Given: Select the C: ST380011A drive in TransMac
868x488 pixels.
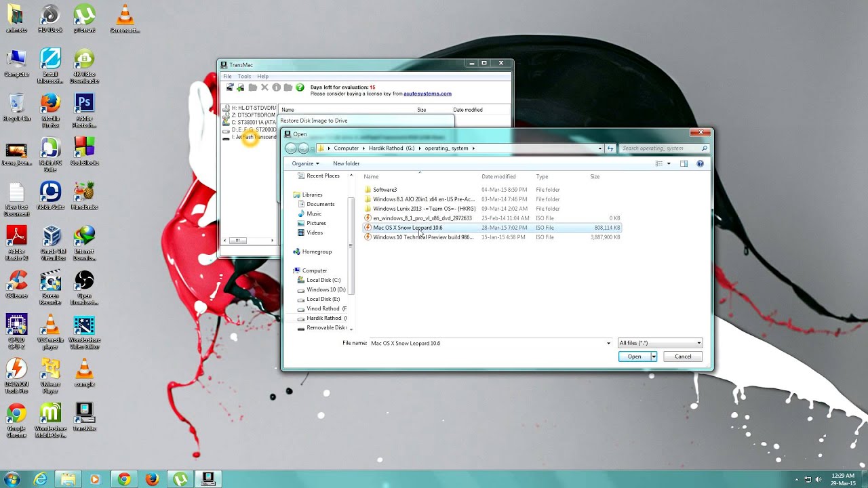Looking at the screenshot, I should (x=250, y=123).
